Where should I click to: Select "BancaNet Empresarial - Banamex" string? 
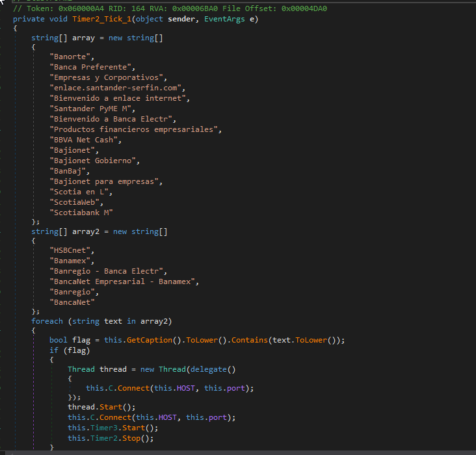pyautogui.click(x=122, y=281)
